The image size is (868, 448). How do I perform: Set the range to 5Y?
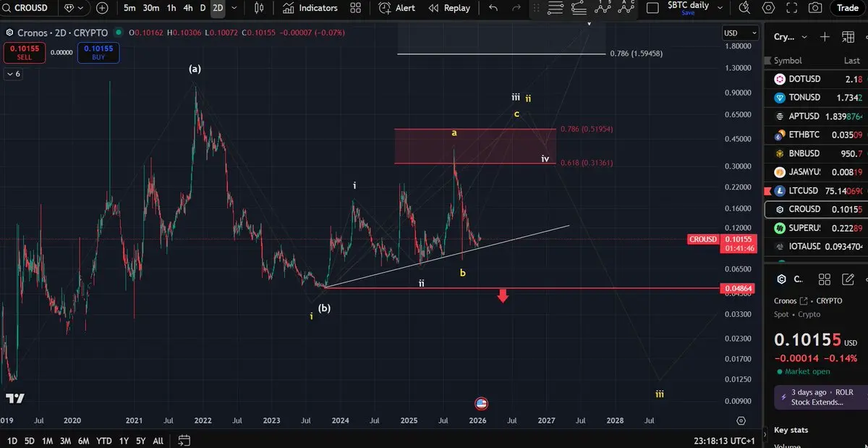pos(141,441)
